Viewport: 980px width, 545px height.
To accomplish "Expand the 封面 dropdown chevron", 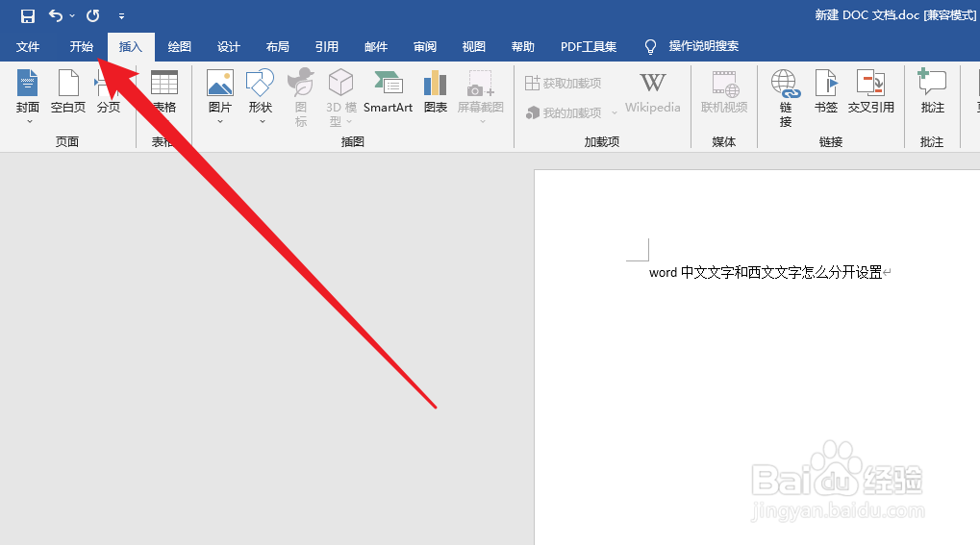I will (x=30, y=122).
